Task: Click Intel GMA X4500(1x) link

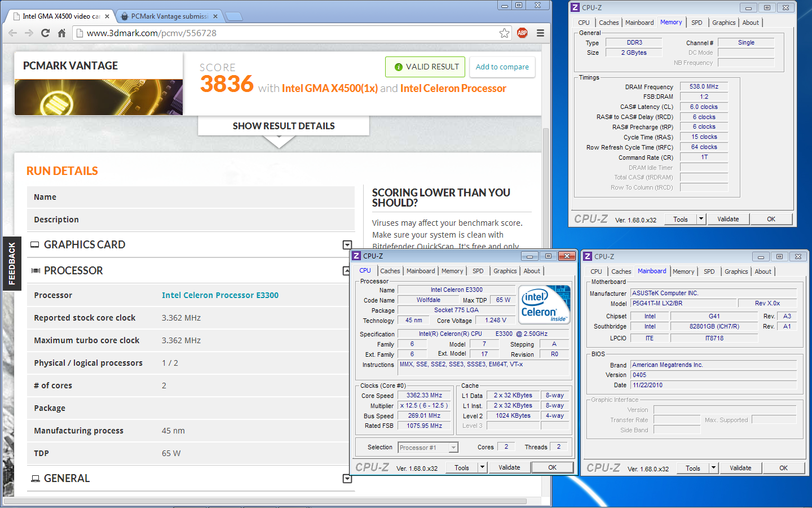Action: coord(330,89)
